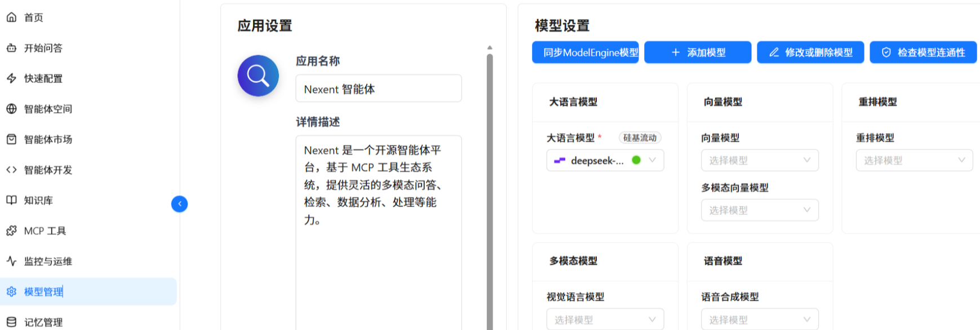Viewport: 980px width, 330px height.
Task: Select 智能体空间 in sidebar
Action: click(x=88, y=109)
